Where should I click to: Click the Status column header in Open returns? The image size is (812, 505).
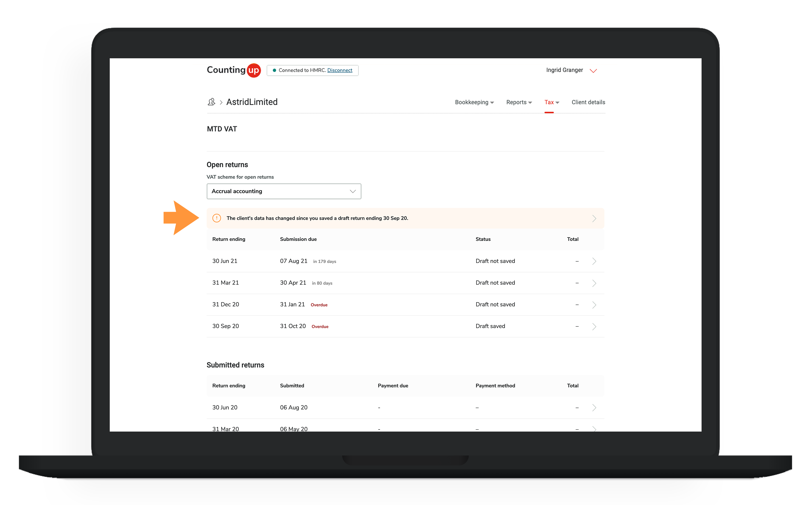[483, 239]
